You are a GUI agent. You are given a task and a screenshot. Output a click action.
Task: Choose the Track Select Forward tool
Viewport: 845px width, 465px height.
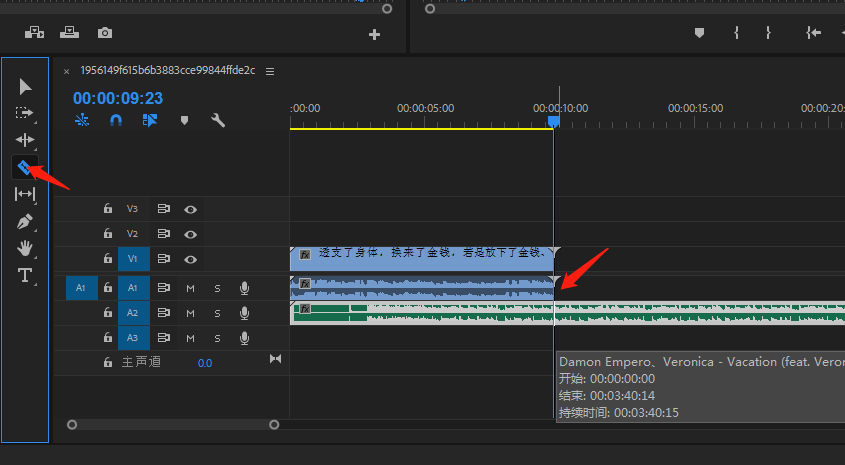pyautogui.click(x=25, y=113)
